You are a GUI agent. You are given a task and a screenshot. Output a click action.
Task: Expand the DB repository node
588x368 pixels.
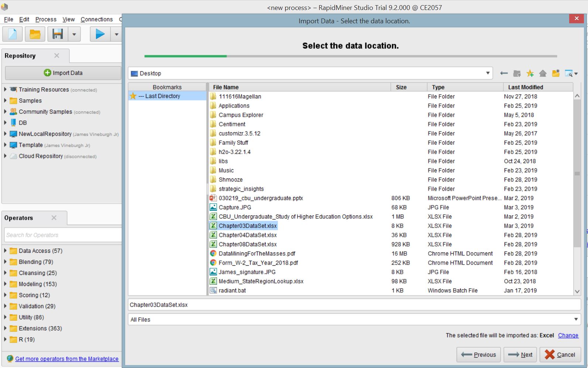click(x=5, y=123)
